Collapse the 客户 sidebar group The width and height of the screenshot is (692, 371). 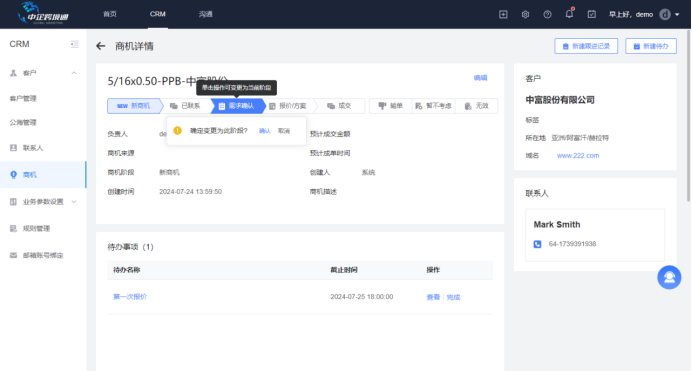[x=74, y=73]
